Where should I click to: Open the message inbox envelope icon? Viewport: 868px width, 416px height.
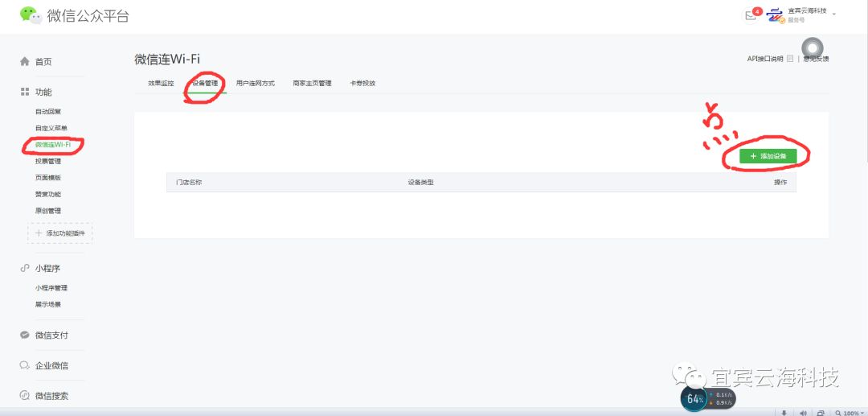pyautogui.click(x=751, y=15)
